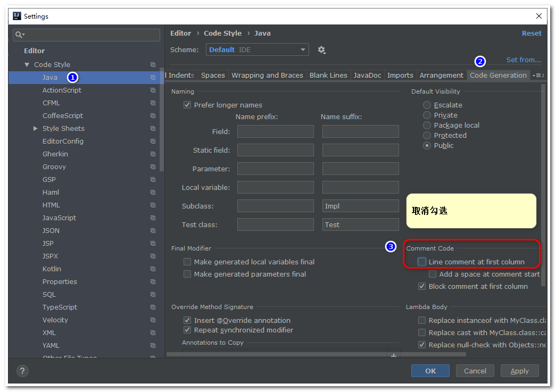Show hidden tabs list dropdown

[538, 75]
